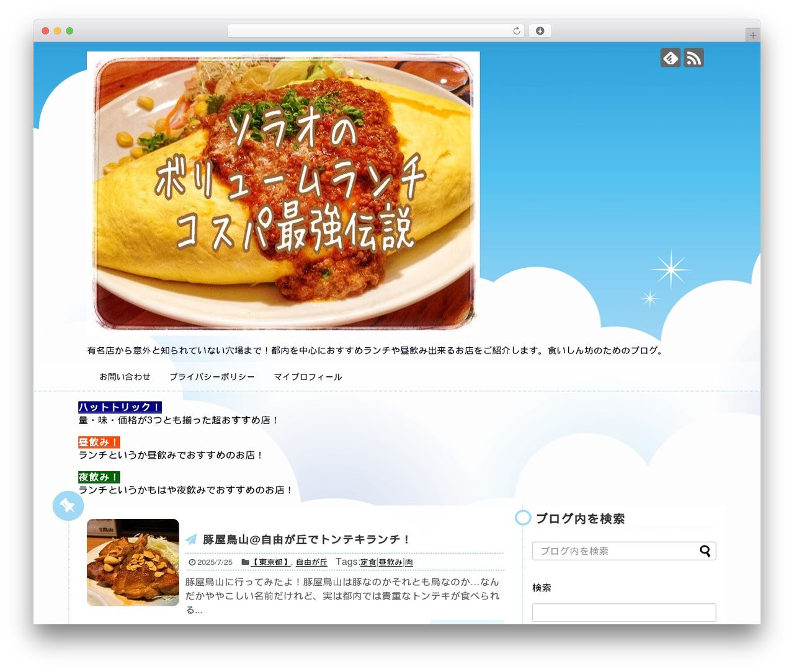Click the text ランチというか昼飲みでおすすめのお店！
The width and height of the screenshot is (794, 672).
(x=172, y=454)
